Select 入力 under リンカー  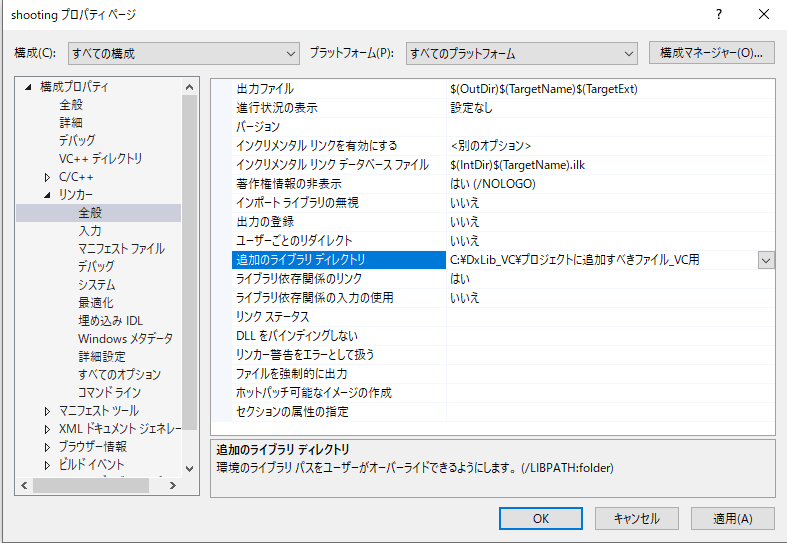click(x=89, y=231)
